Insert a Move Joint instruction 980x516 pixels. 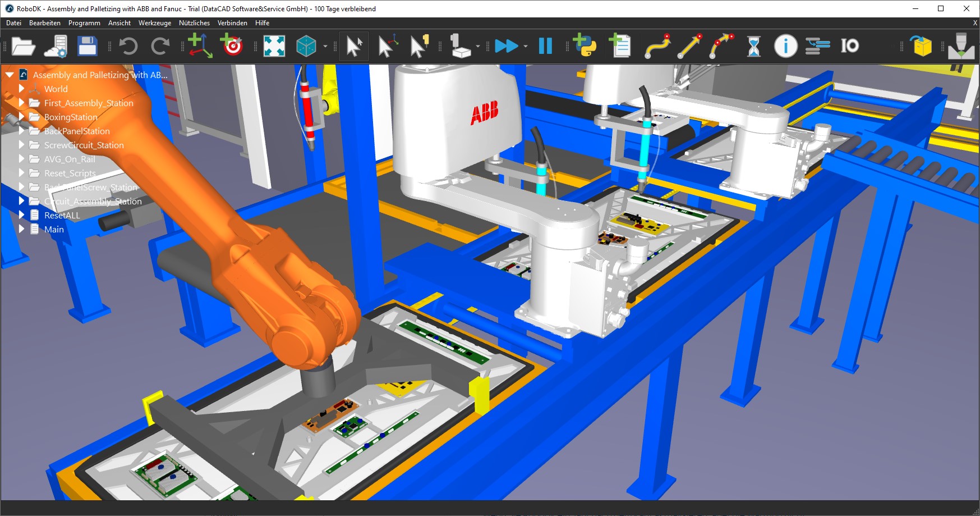(657, 45)
